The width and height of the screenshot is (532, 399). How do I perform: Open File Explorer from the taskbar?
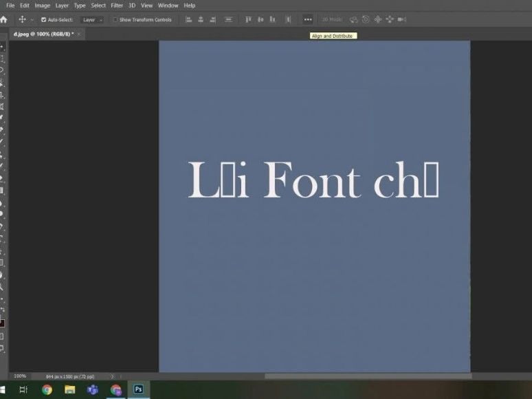coord(70,389)
